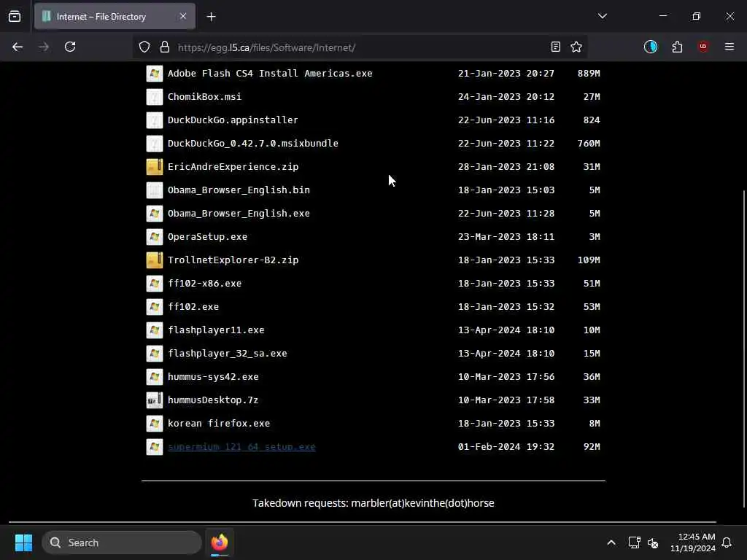747x560 pixels.
Task: Open the tracking protection shield icon
Action: pyautogui.click(x=144, y=47)
